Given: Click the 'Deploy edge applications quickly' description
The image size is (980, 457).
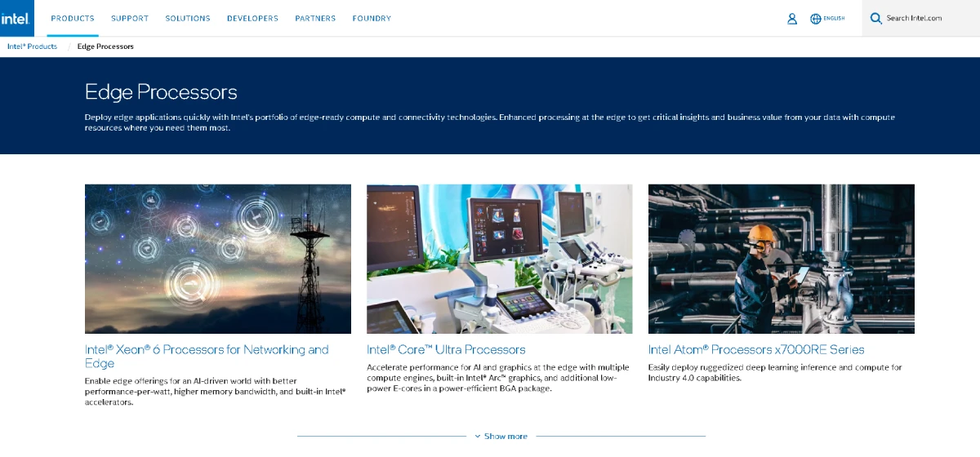Looking at the screenshot, I should pos(490,122).
